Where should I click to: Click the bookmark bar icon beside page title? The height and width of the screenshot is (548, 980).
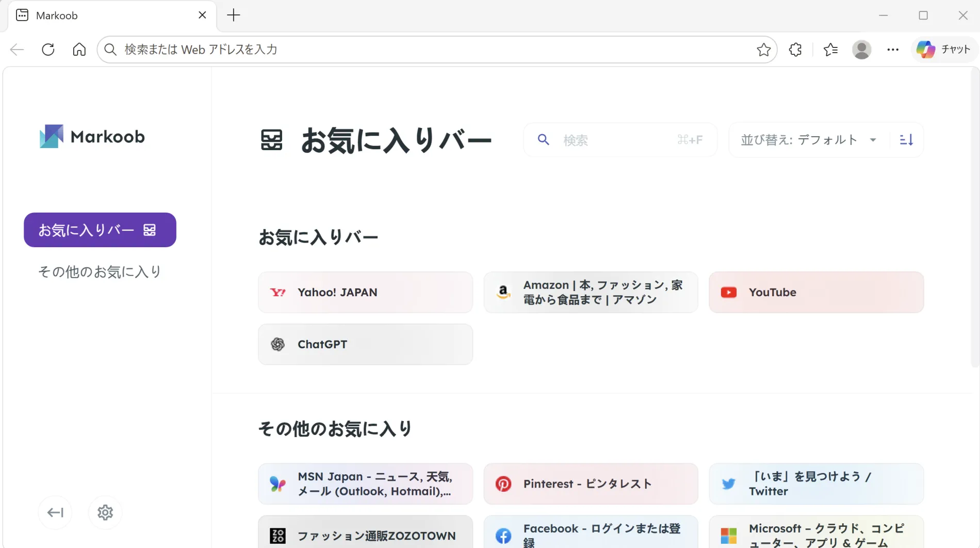pos(272,140)
